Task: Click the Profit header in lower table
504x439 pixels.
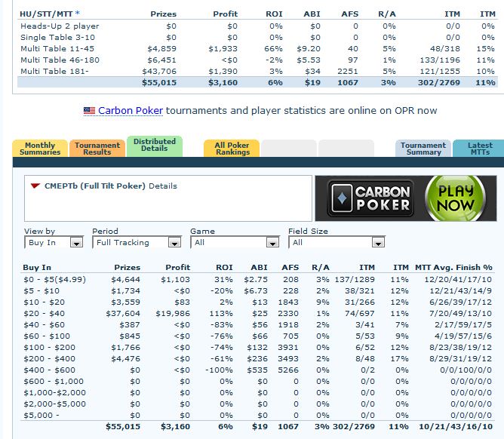Action: [x=178, y=267]
